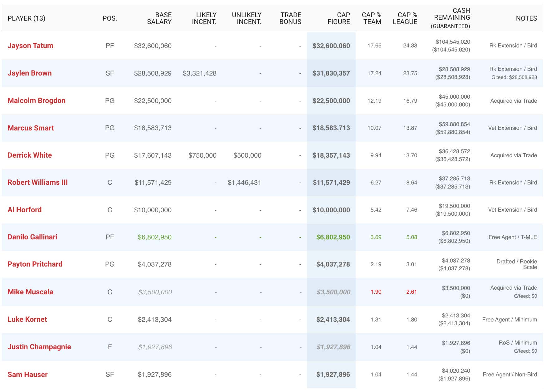Click Jaylen Brown's likely incentive $3,321,428
Screen dimensions: 546x392
point(200,73)
